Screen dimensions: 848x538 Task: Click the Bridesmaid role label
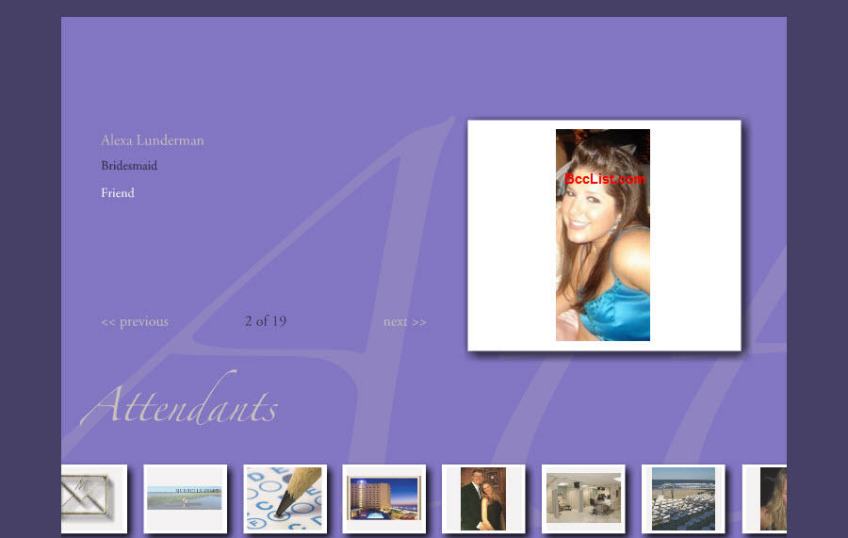(129, 166)
